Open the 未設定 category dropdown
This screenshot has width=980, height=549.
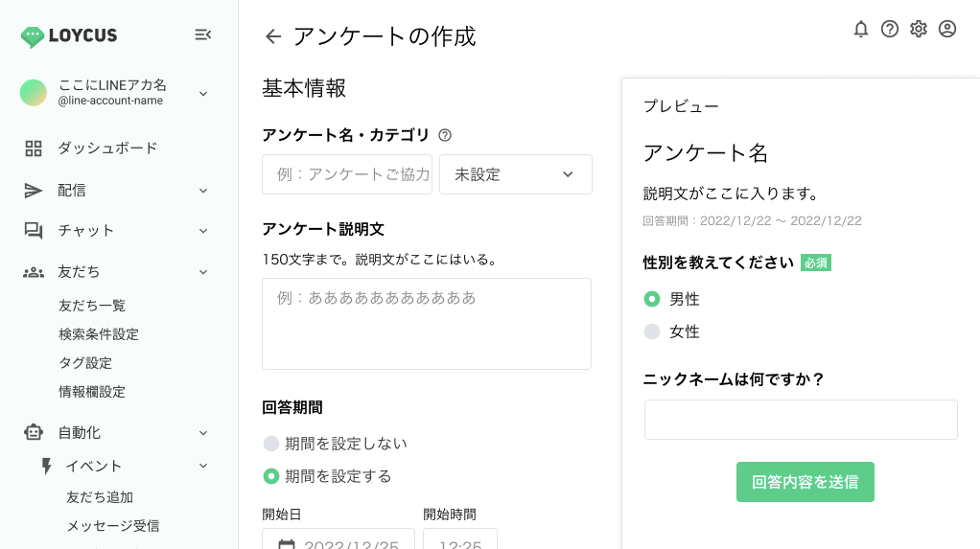point(516,174)
